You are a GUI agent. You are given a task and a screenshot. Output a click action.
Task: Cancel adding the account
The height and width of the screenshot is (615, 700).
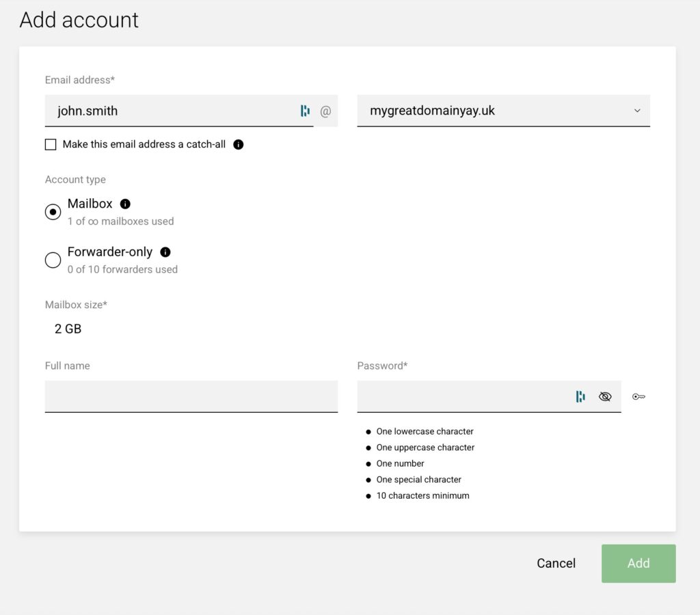click(556, 563)
